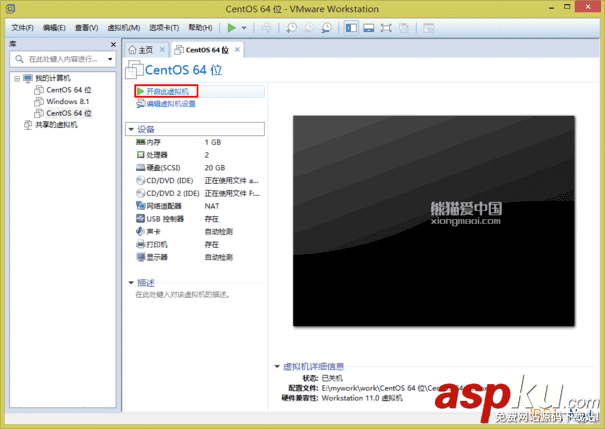Viewport: 605px width, 429px height.
Task: Click the library search input field
Action: coord(63,59)
